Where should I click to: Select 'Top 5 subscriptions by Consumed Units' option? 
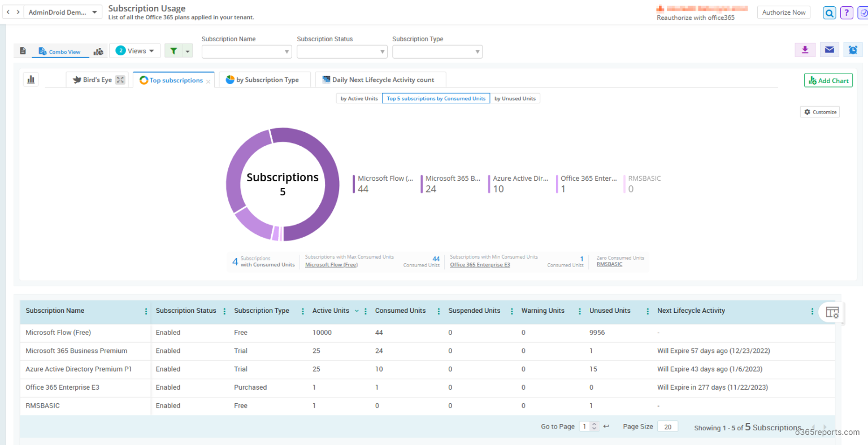click(x=436, y=98)
